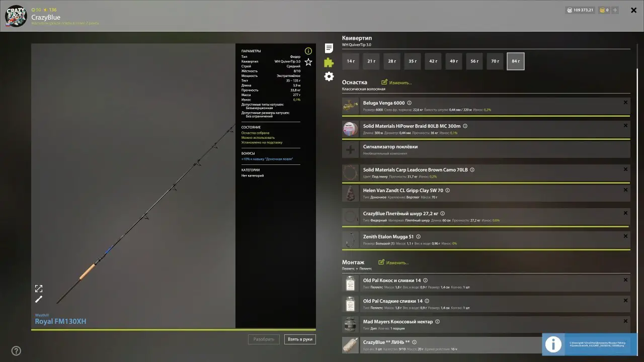Click the edit icon next to Оснастка
Image resolution: width=644 pixels, height=362 pixels.
tap(384, 82)
